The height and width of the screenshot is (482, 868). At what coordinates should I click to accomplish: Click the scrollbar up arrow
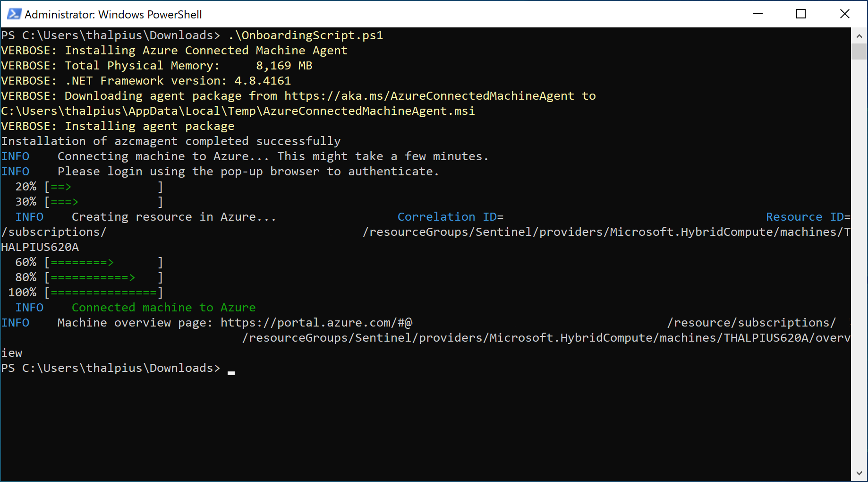click(859, 36)
